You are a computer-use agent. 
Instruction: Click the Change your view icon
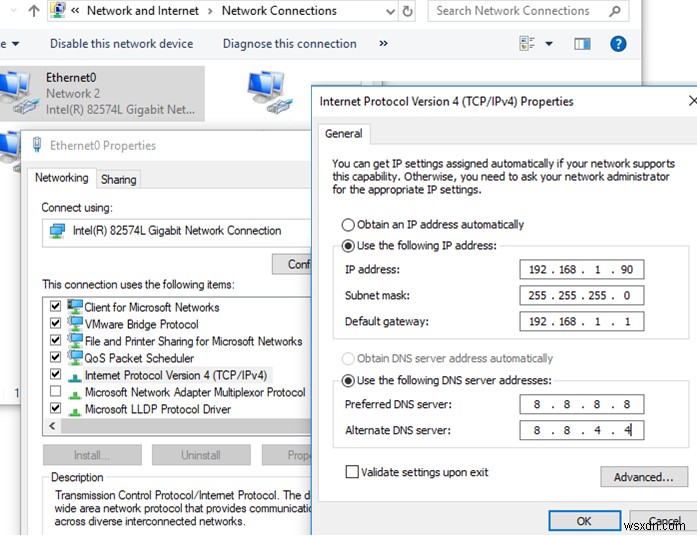[x=527, y=44]
